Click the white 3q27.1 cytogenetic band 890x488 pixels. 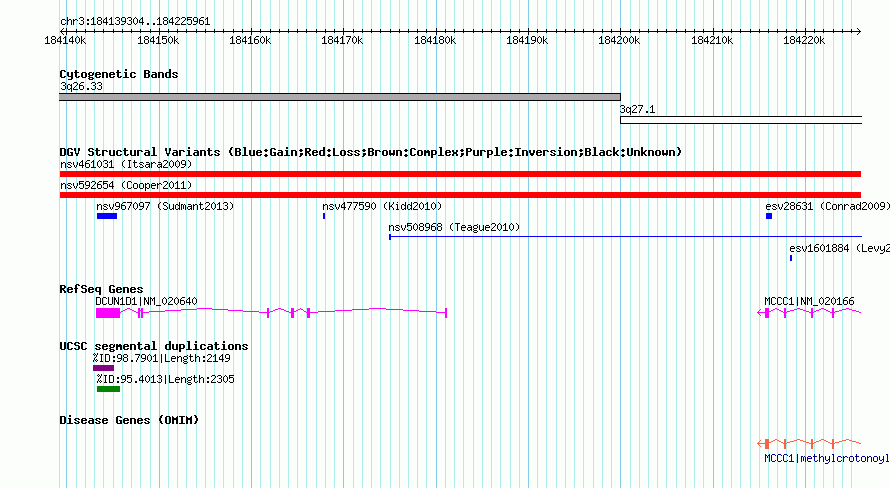pyautogui.click(x=741, y=120)
